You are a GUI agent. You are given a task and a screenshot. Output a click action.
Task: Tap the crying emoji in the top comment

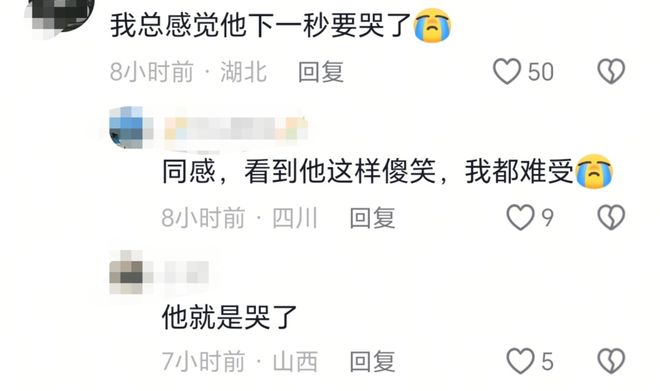[432, 25]
